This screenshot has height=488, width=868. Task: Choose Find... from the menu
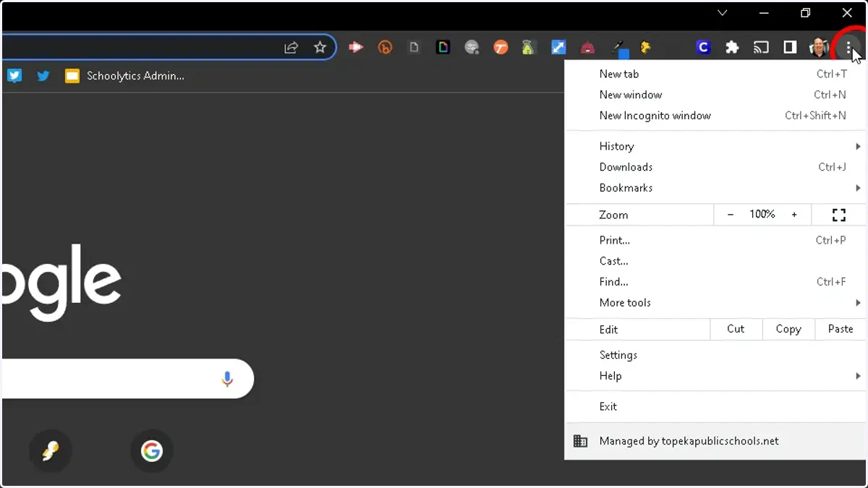pos(716,282)
